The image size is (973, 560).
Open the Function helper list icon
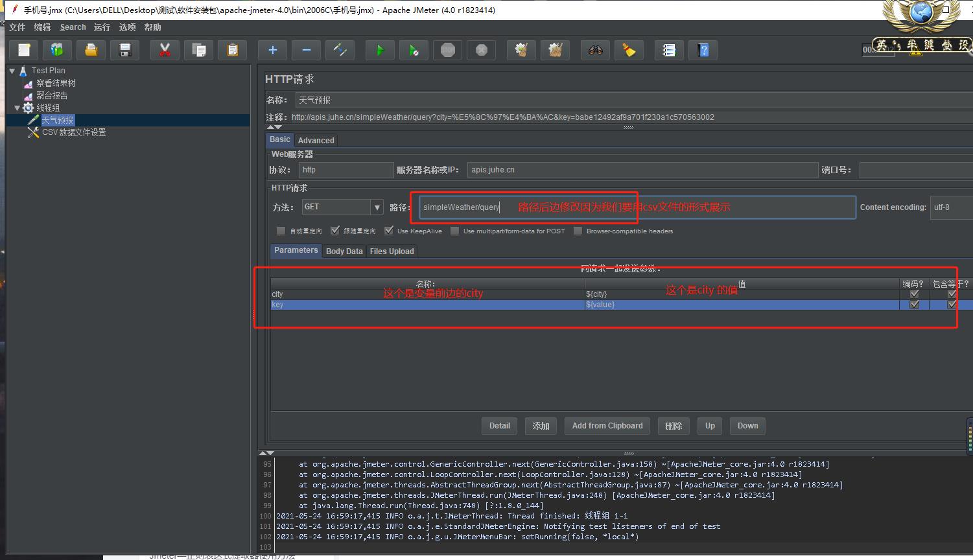click(x=669, y=50)
